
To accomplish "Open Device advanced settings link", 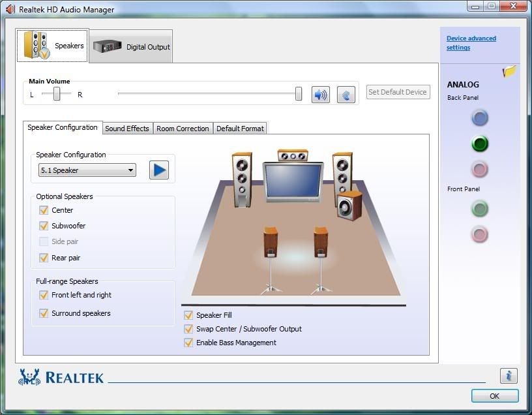I will 471,43.
